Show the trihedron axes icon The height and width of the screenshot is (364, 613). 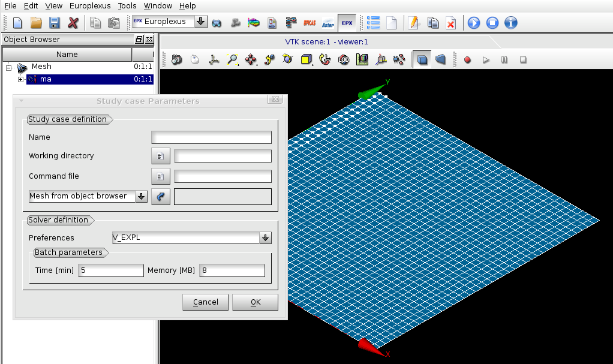click(214, 59)
